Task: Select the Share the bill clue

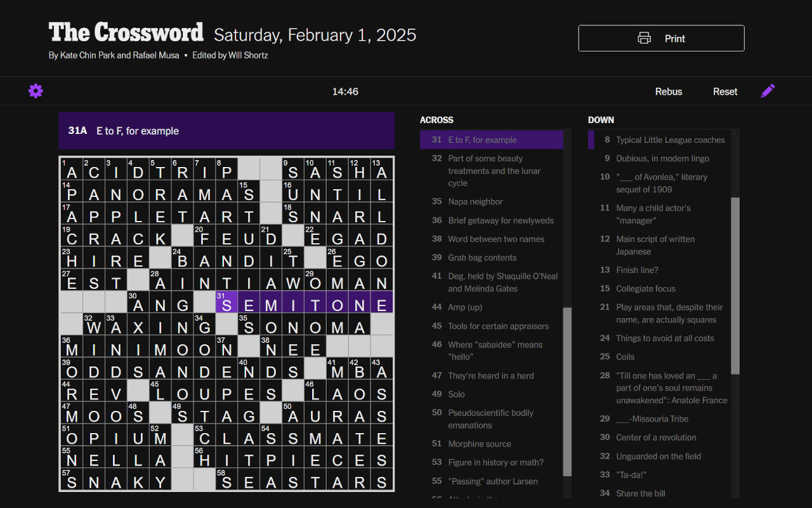Action: click(x=660, y=493)
